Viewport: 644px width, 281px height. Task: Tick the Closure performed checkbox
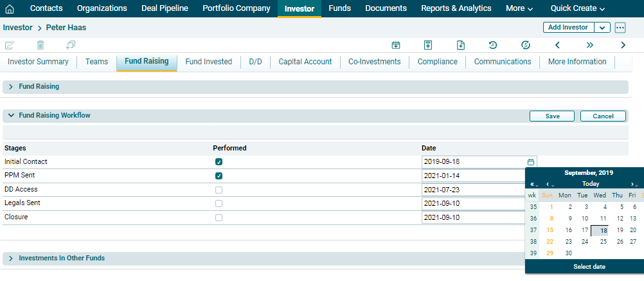click(219, 217)
